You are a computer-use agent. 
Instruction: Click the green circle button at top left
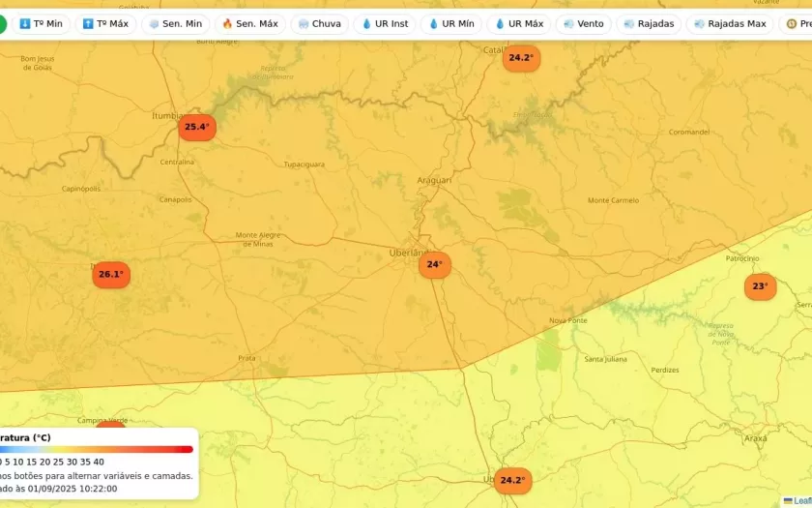coord(3,24)
